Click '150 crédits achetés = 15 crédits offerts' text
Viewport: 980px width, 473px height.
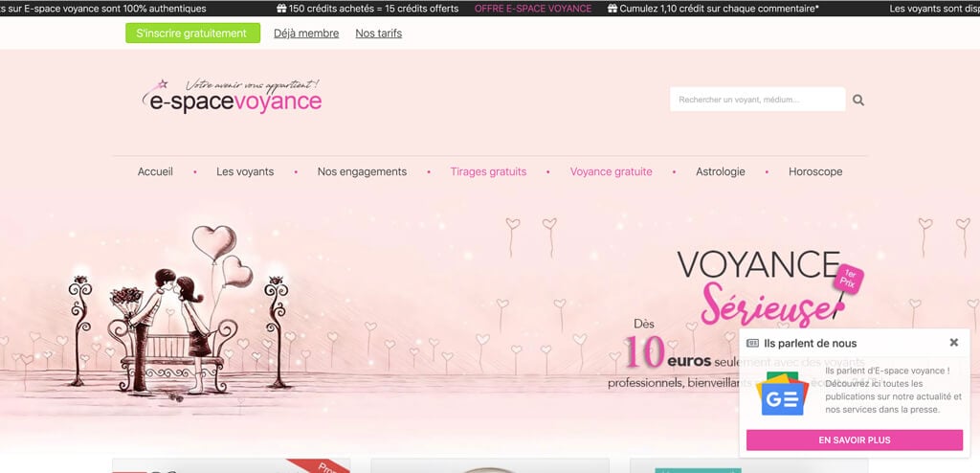click(x=374, y=9)
